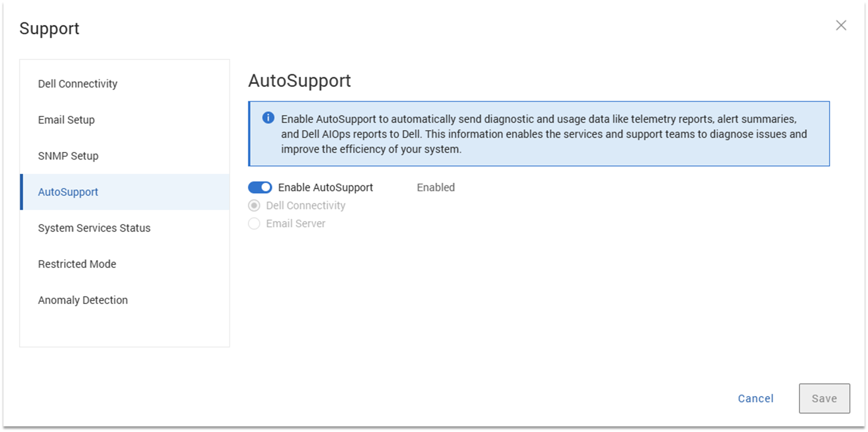This screenshot has height=432, width=868.
Task: Select the Dell Connectivity radio button
Action: tap(254, 205)
